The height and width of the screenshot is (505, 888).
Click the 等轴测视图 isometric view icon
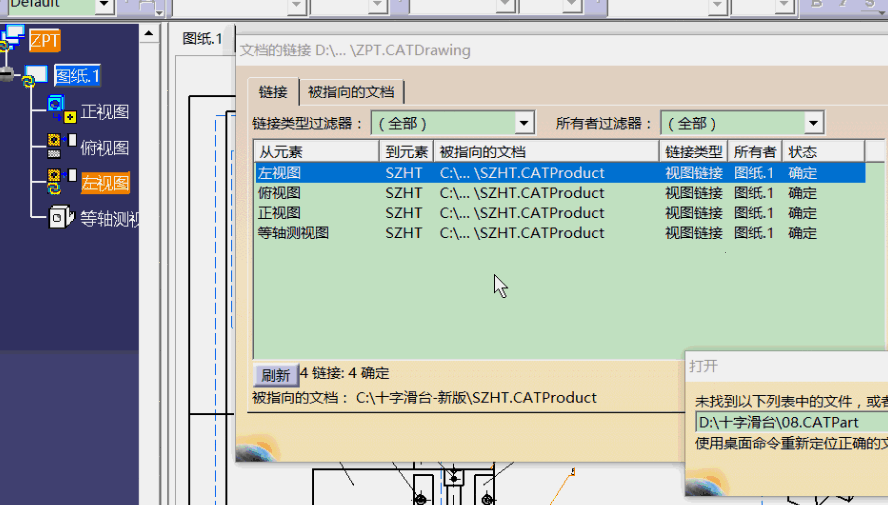61,217
